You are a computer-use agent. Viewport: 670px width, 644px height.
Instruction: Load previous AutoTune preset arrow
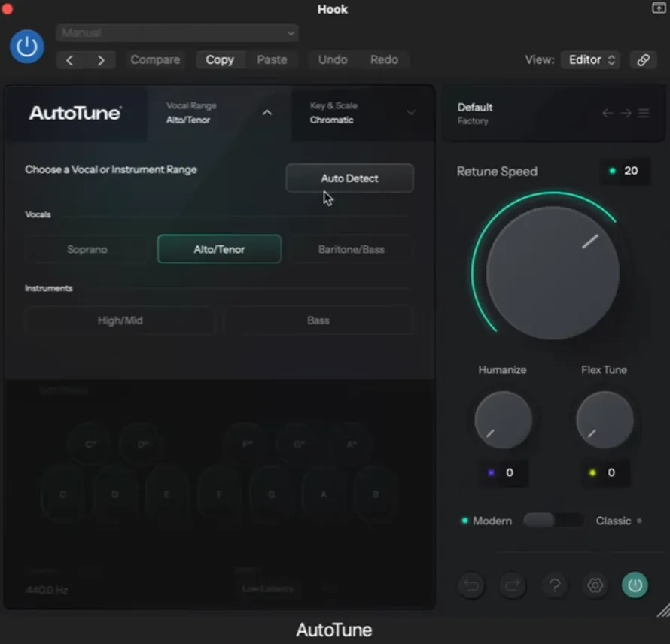(x=608, y=113)
